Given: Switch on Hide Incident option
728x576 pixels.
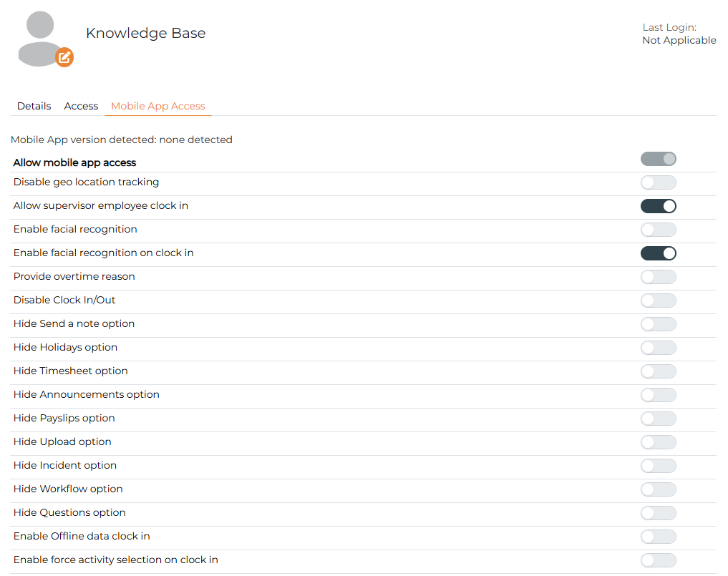Looking at the screenshot, I should (x=659, y=466).
